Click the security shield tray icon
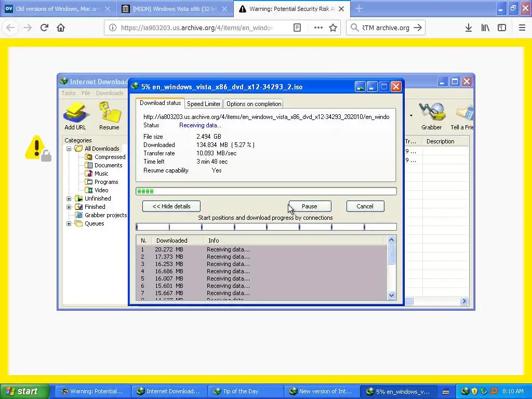The height and width of the screenshot is (399, 532). (475, 391)
